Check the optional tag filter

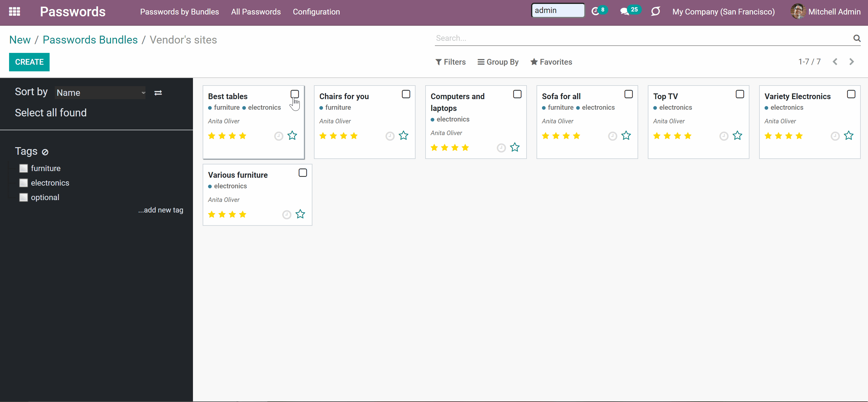point(23,197)
